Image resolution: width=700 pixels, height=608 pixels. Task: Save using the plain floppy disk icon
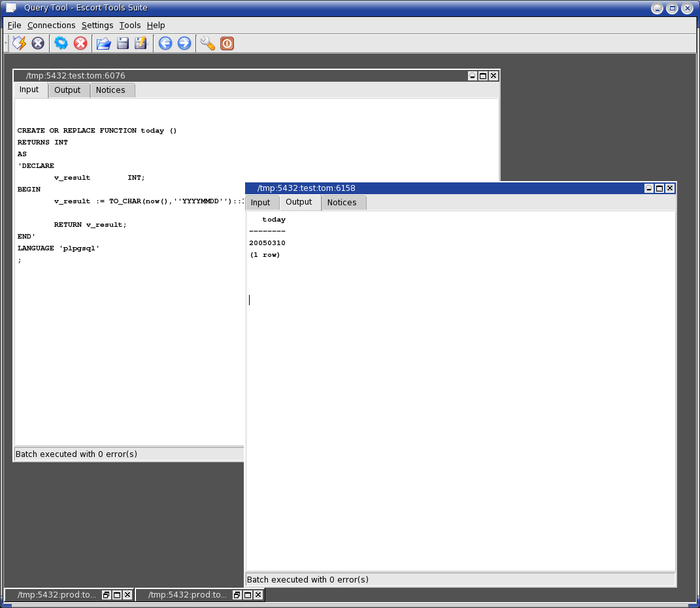click(122, 43)
